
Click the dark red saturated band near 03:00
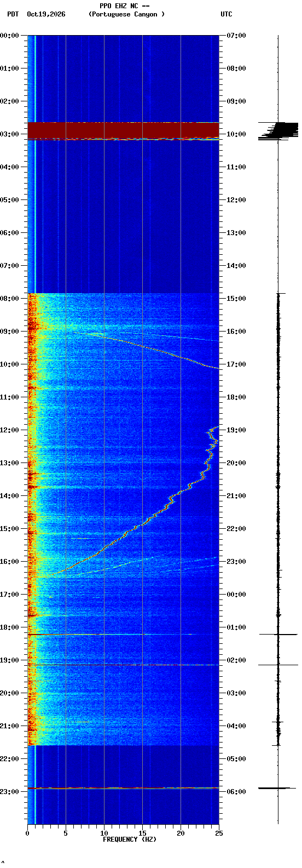coord(123,131)
